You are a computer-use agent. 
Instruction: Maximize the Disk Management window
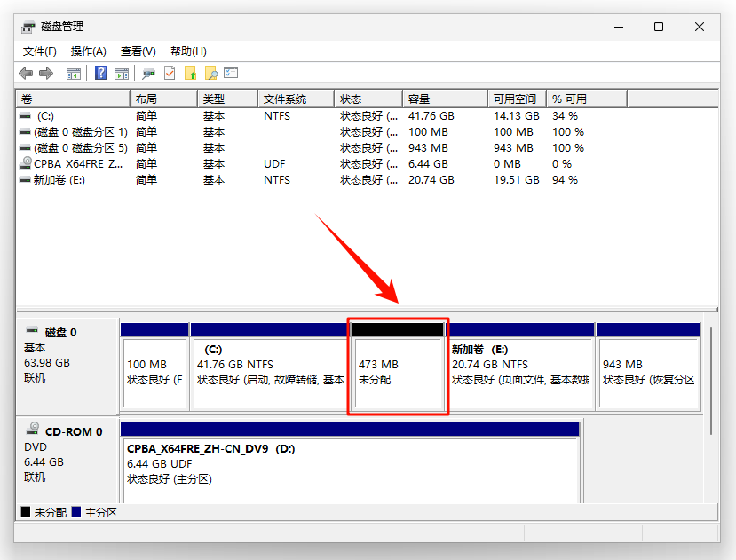659,27
